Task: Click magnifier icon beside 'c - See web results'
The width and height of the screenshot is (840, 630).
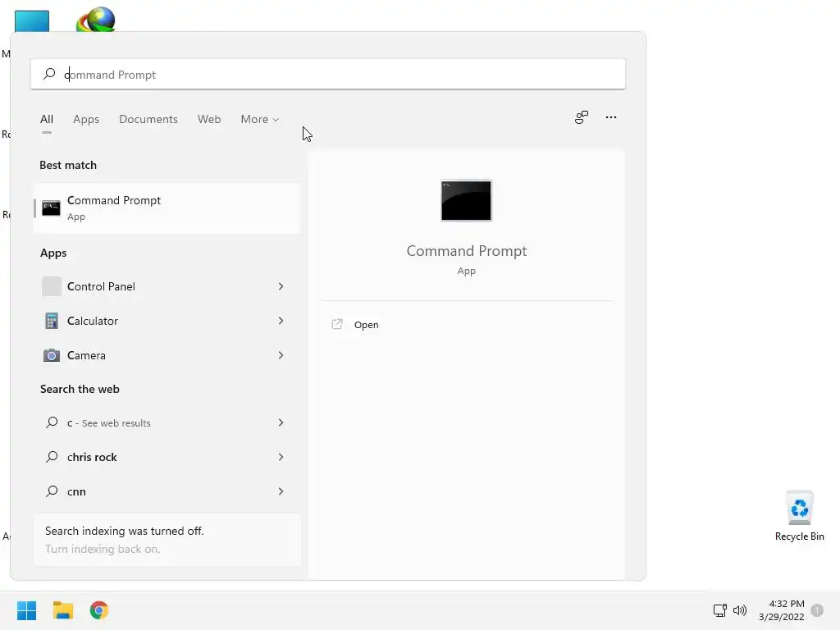Action: (52, 422)
